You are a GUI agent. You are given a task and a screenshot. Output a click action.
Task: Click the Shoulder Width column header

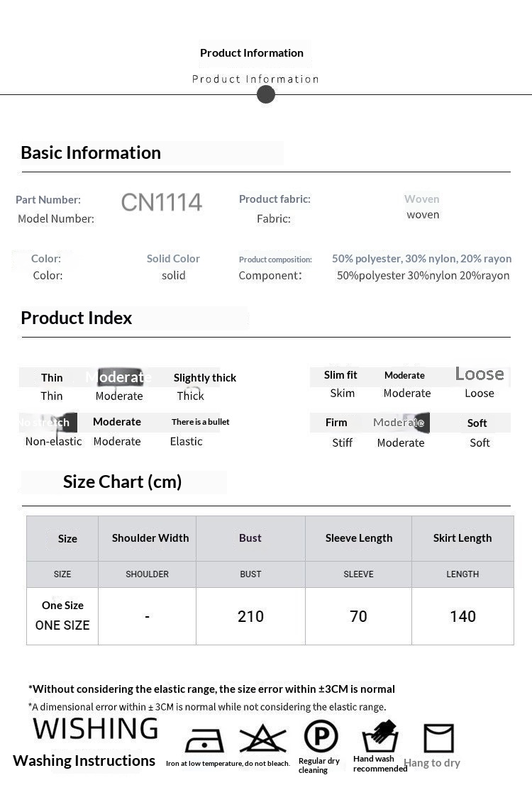[x=150, y=538]
